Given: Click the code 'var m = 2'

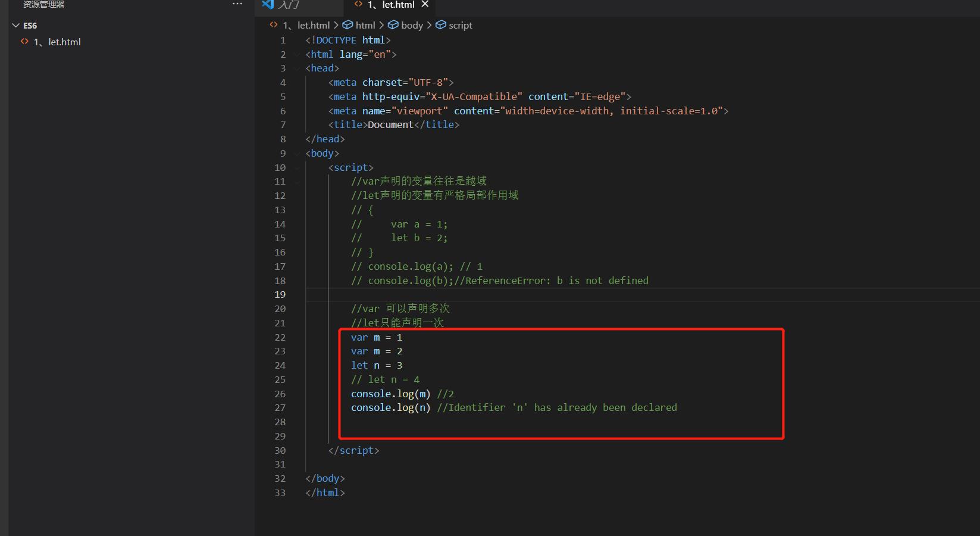Looking at the screenshot, I should [377, 351].
